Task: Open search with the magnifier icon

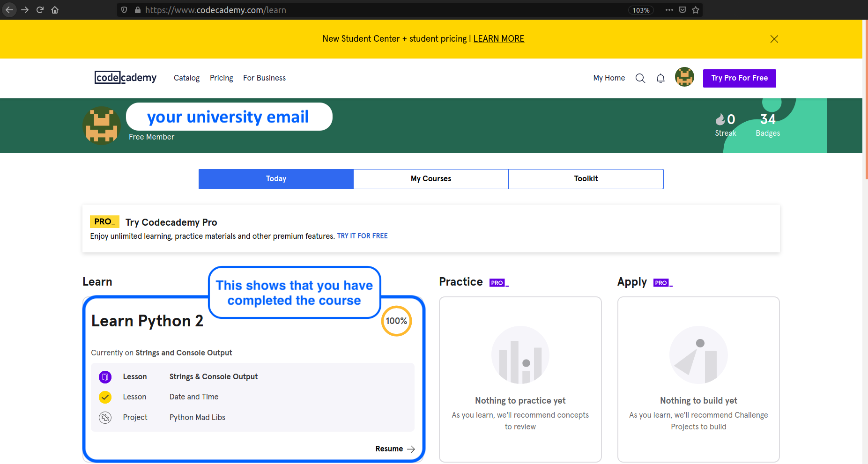Action: pyautogui.click(x=640, y=78)
